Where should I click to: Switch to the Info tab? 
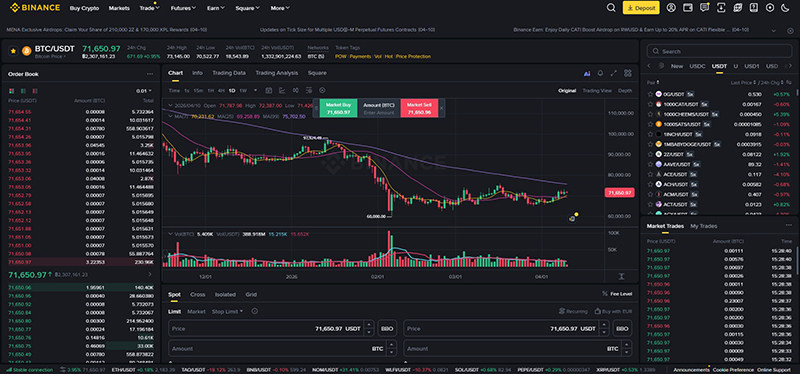coord(197,73)
